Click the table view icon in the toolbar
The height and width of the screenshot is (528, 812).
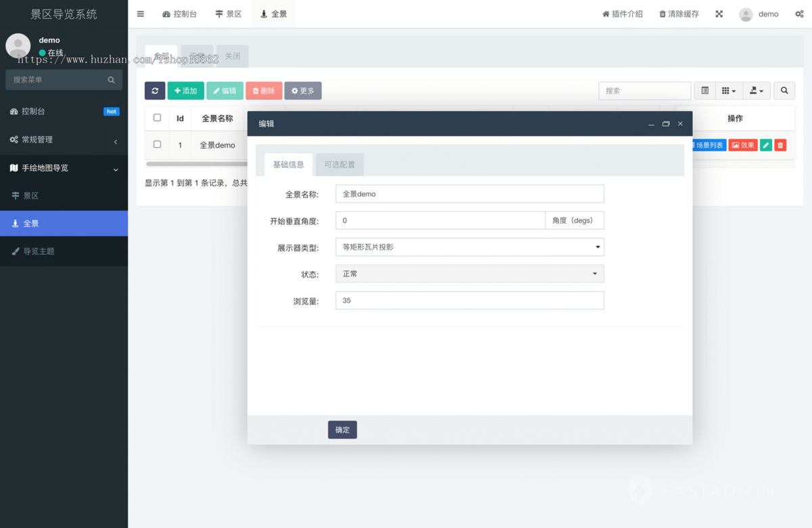704,90
